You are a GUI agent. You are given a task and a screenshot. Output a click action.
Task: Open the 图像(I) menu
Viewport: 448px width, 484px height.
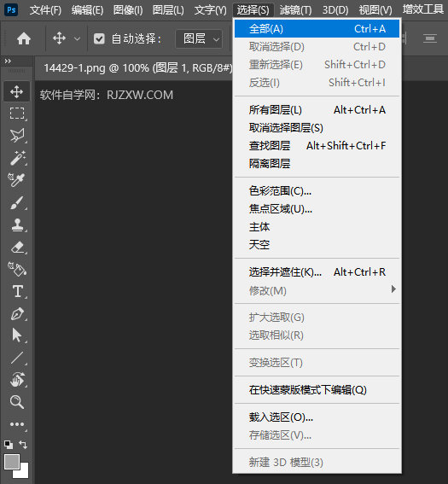pyautogui.click(x=128, y=10)
